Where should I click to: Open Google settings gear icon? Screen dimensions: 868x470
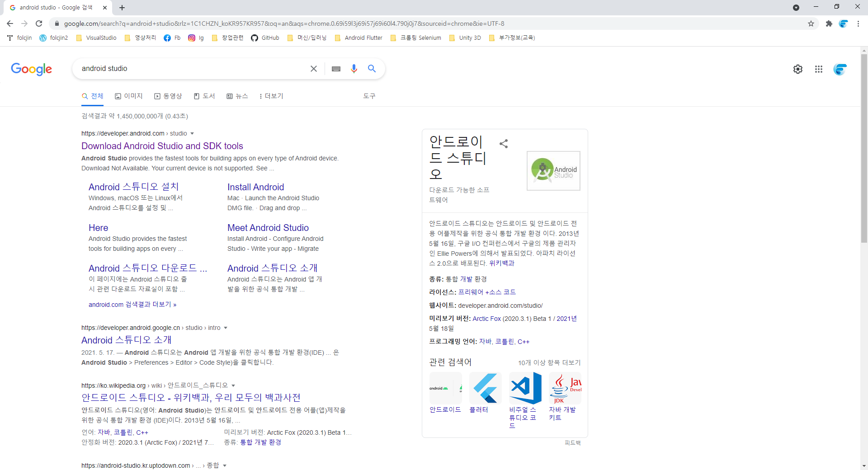[x=798, y=69]
